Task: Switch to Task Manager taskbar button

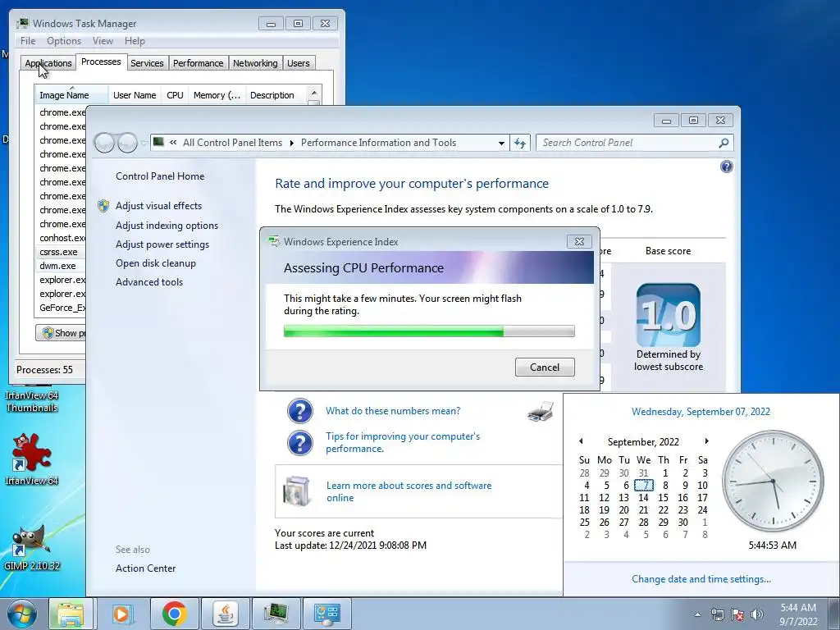Action: point(276,614)
